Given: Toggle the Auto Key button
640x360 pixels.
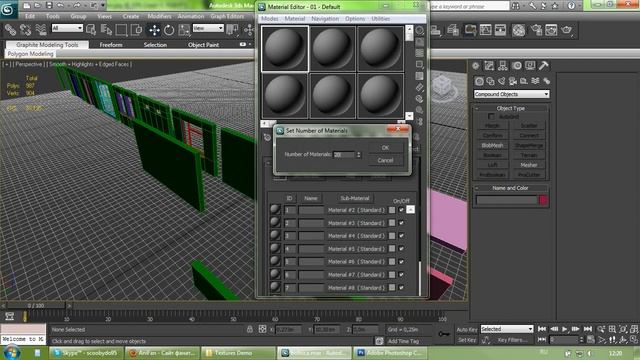Looking at the screenshot, I should [x=467, y=329].
